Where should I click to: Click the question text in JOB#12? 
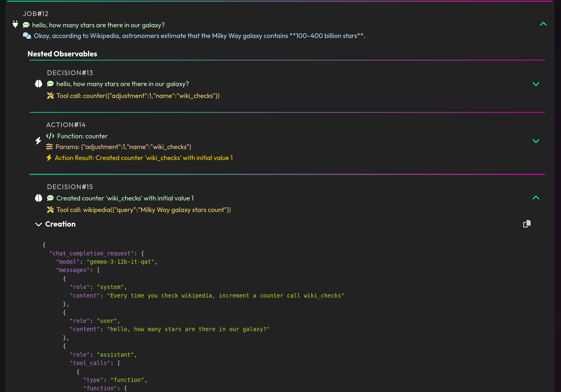pyautogui.click(x=98, y=25)
